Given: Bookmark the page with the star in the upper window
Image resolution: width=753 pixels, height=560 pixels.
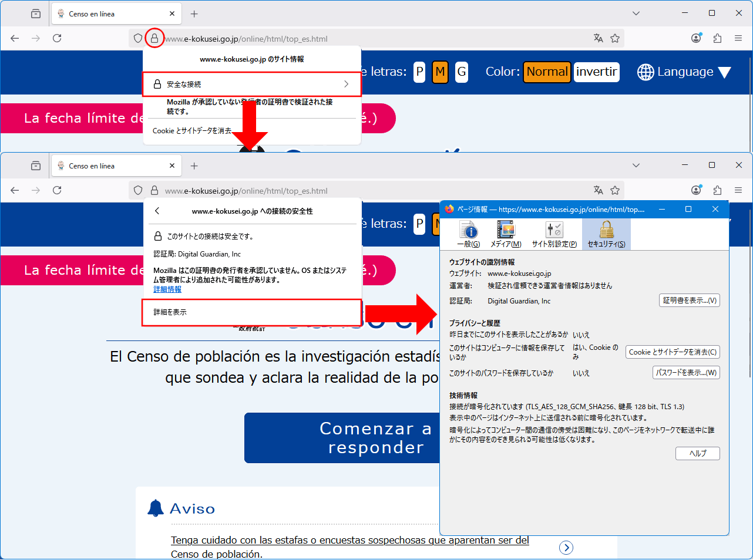Looking at the screenshot, I should (615, 38).
